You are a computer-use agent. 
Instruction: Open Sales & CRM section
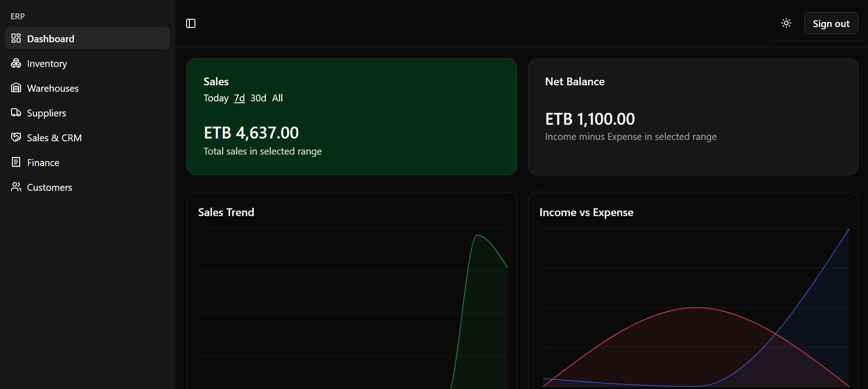[x=88, y=138]
